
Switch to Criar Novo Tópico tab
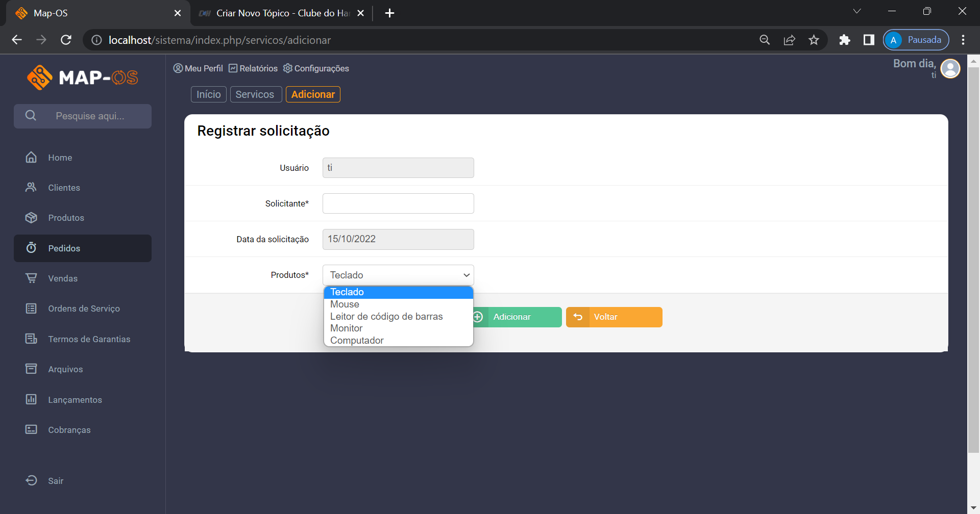pos(282,13)
